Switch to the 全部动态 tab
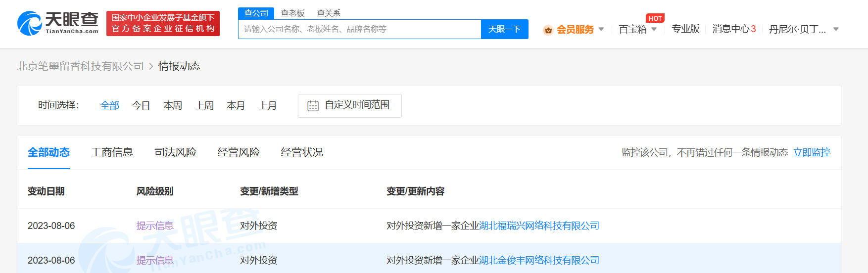The width and height of the screenshot is (868, 273). 48,152
